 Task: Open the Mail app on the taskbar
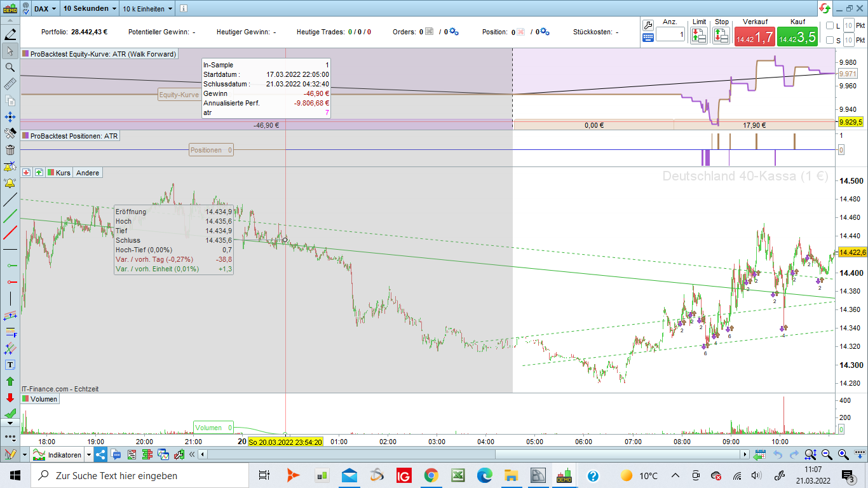[x=349, y=475]
